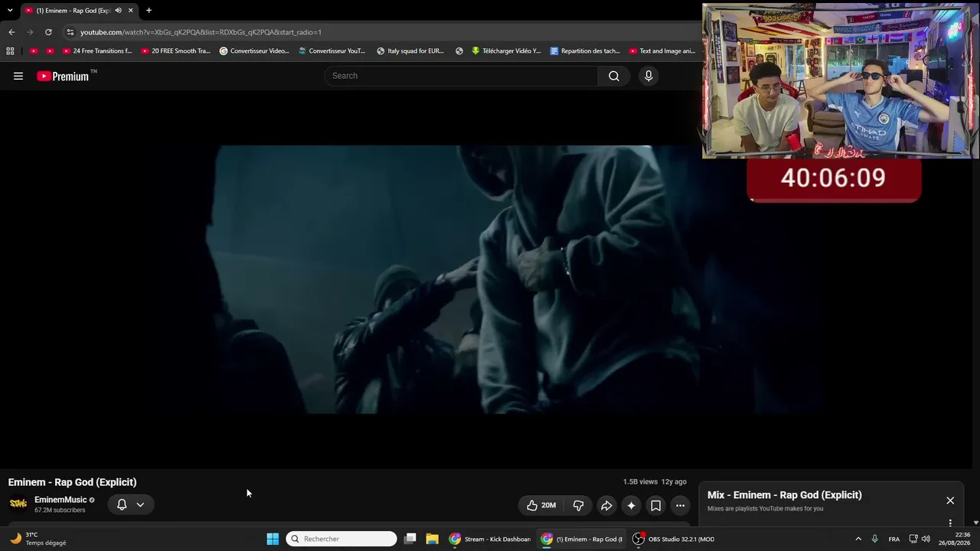Open the 24 Free Transitions bookmark
Image resolution: width=980 pixels, height=551 pixels.
point(97,51)
